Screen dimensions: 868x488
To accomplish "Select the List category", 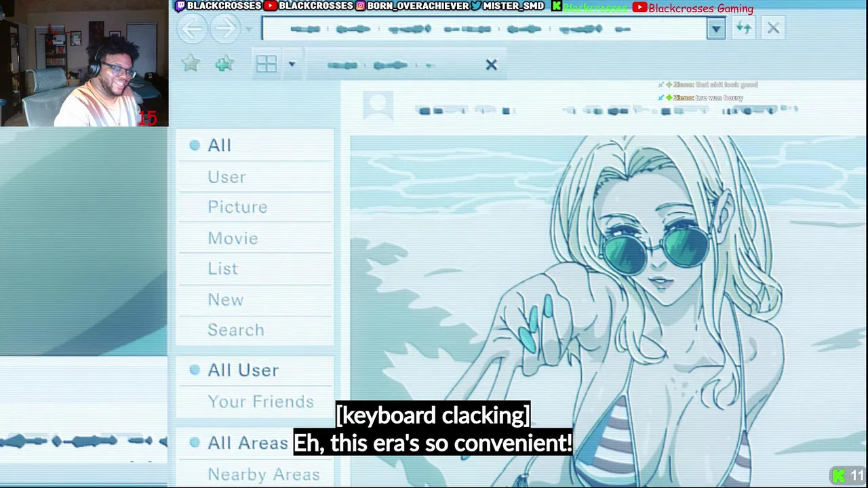I will click(x=222, y=268).
